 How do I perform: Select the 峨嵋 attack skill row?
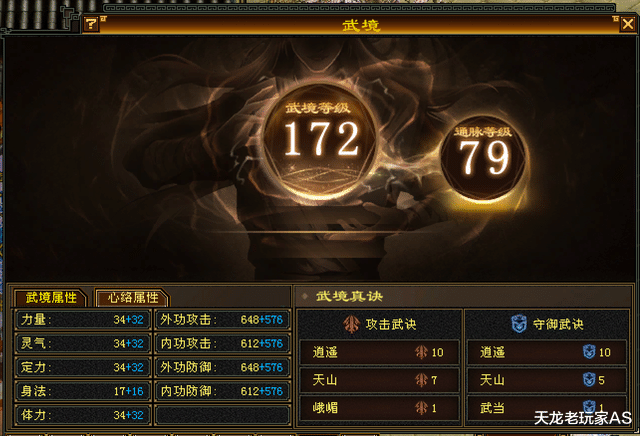380,407
